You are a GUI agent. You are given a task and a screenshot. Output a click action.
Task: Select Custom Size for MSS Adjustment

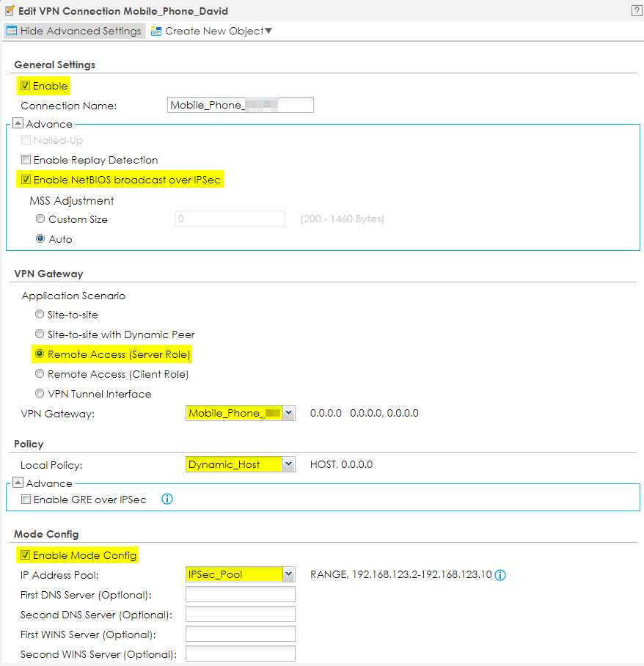pos(40,219)
